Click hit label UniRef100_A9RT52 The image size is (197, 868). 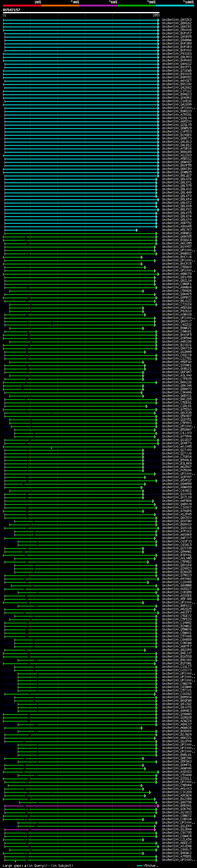[177, 223]
